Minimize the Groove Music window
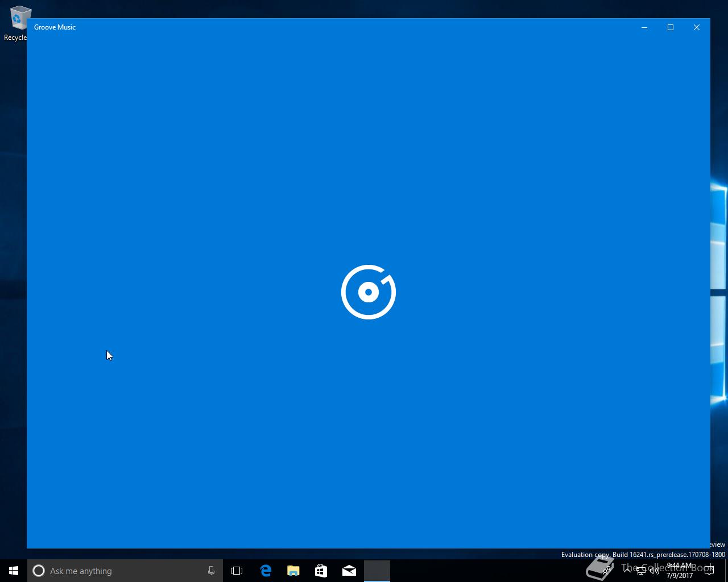This screenshot has height=582, width=728. [x=644, y=27]
